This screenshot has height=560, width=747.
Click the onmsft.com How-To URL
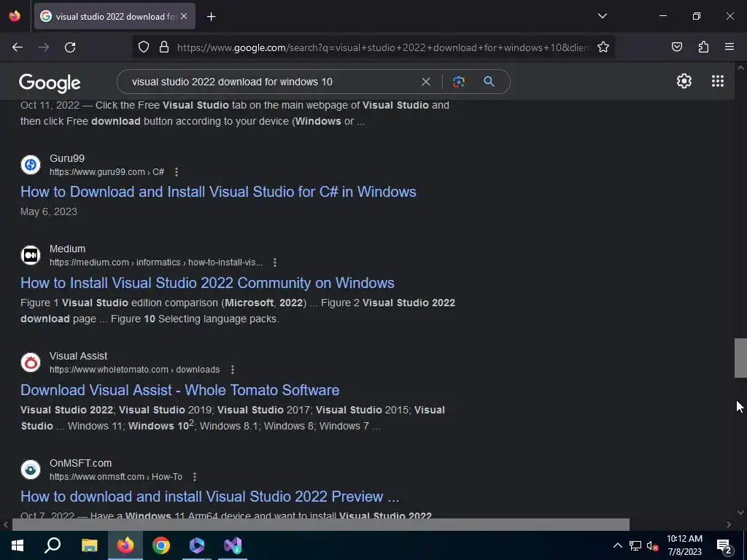pyautogui.click(x=116, y=477)
